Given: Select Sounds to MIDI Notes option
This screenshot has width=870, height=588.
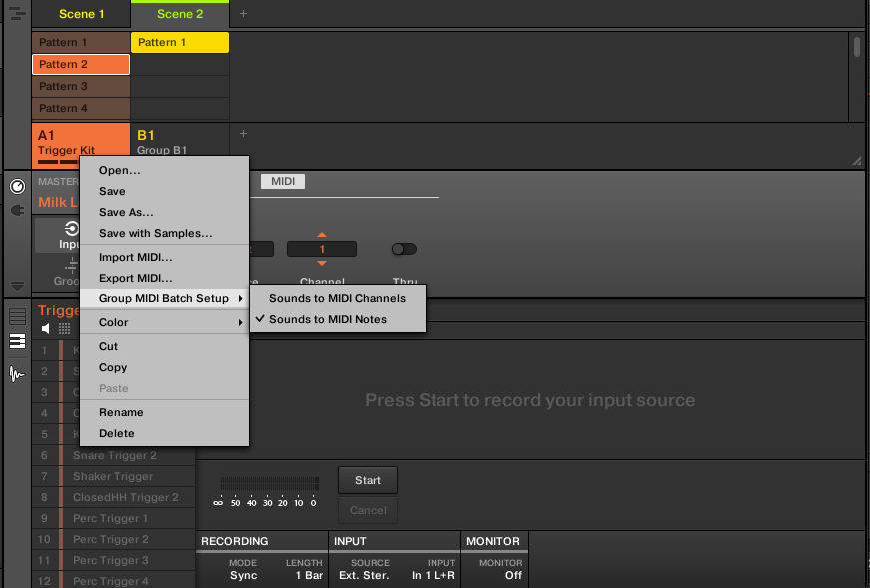Looking at the screenshot, I should 327,319.
